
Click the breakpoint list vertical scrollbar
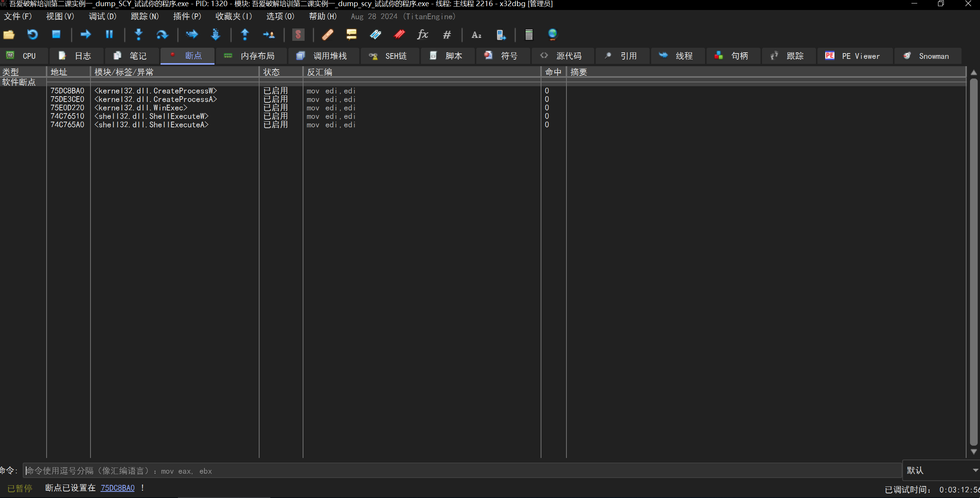[x=974, y=262]
